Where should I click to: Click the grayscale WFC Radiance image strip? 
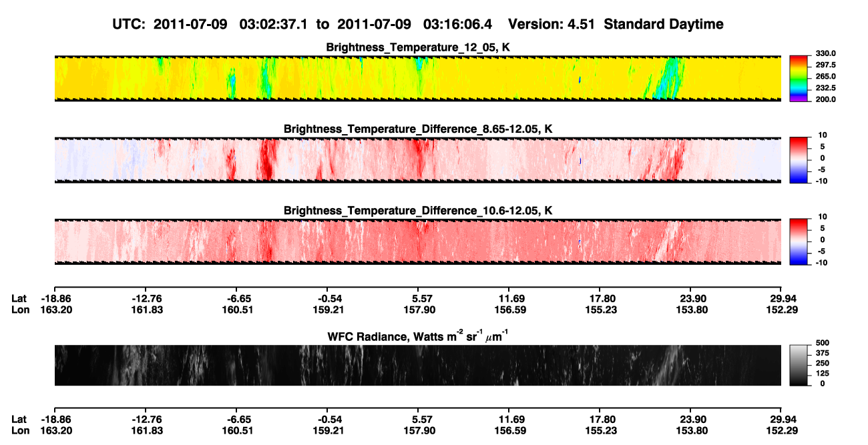click(418, 365)
